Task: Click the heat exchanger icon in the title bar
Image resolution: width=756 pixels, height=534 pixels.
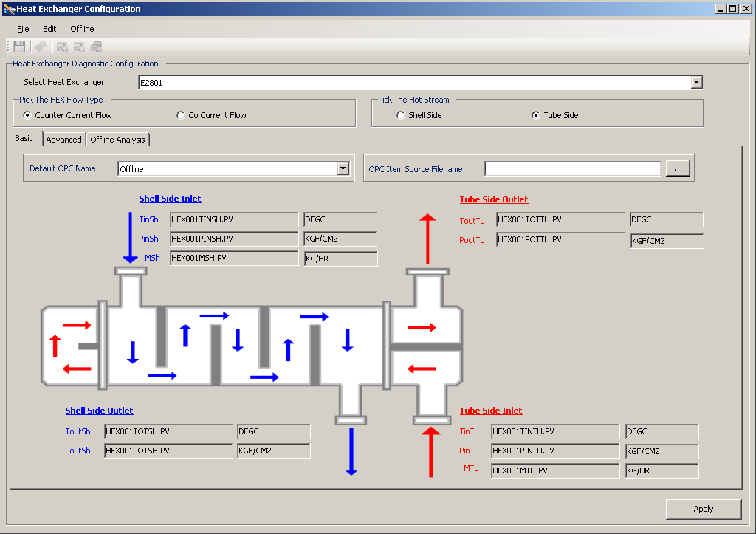Action: point(7,8)
